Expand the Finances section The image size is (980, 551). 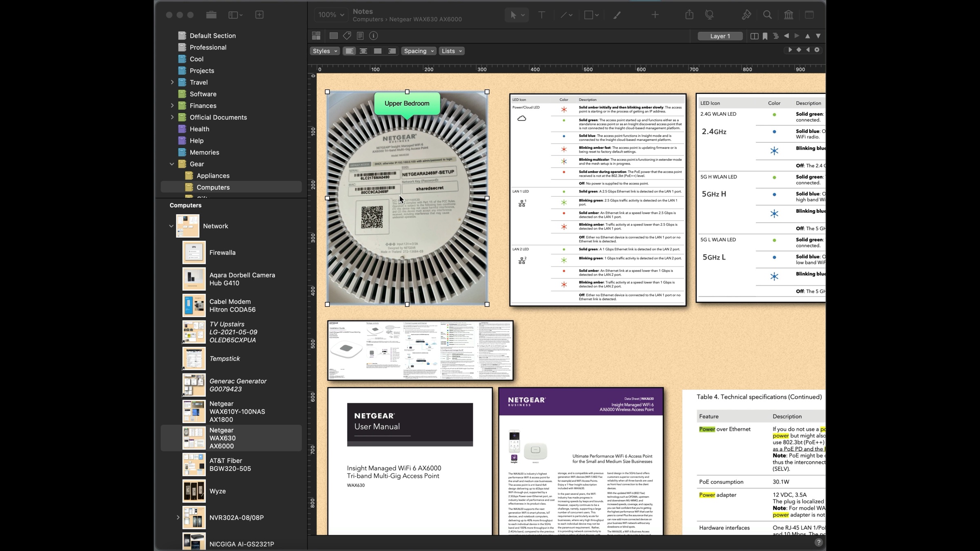172,106
